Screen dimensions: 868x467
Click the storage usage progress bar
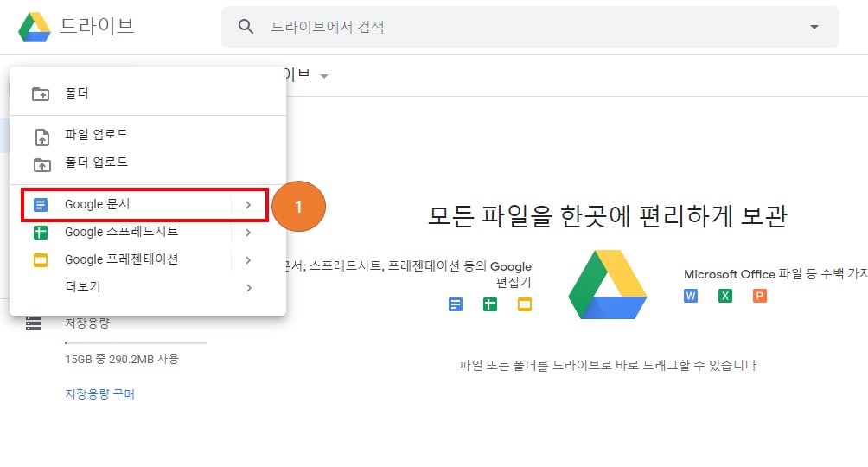(137, 343)
